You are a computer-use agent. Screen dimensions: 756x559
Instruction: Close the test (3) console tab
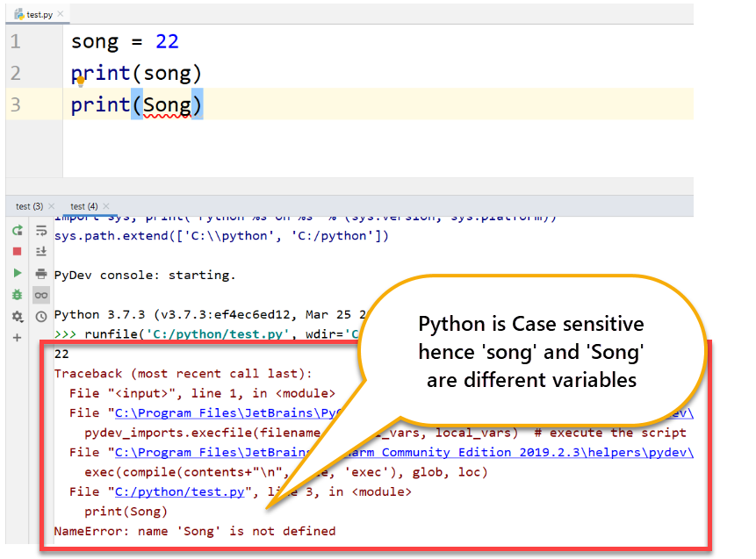pos(51,206)
